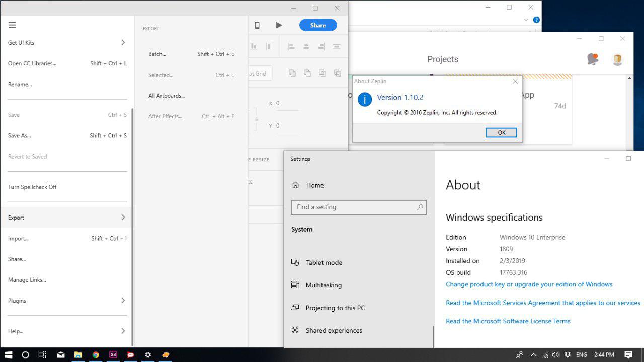Click the 74d label on Zeplin project card
The image size is (644, 362).
pyautogui.click(x=560, y=106)
